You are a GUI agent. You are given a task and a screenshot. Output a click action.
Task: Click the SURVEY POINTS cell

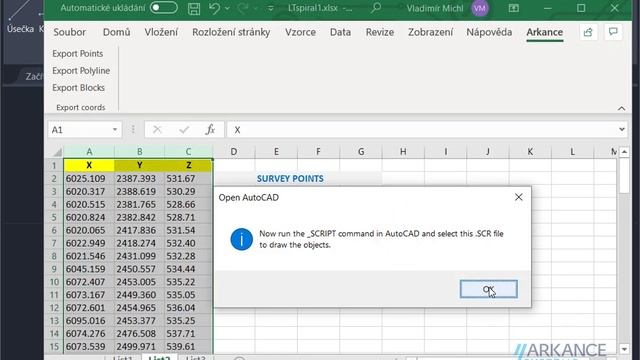pyautogui.click(x=290, y=178)
